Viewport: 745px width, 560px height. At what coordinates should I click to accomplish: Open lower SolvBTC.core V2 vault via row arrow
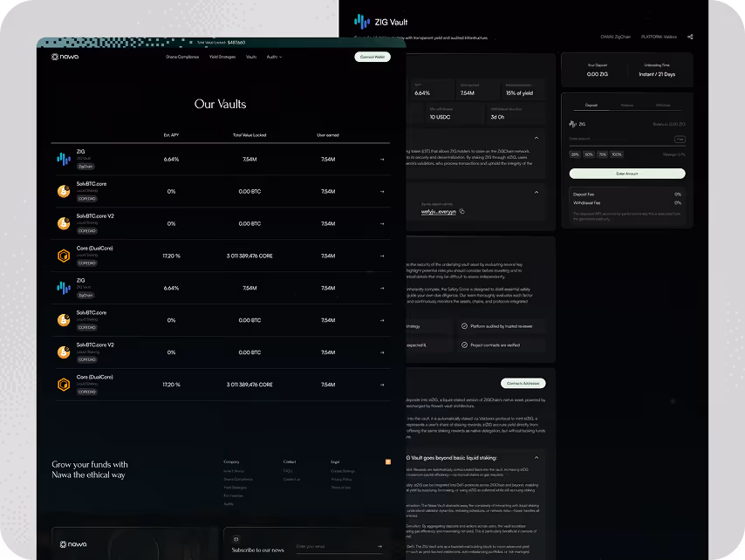coord(382,352)
